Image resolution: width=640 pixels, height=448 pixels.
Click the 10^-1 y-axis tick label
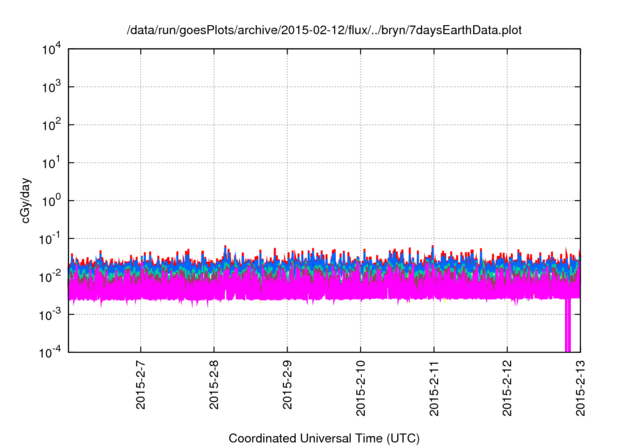pyautogui.click(x=50, y=239)
